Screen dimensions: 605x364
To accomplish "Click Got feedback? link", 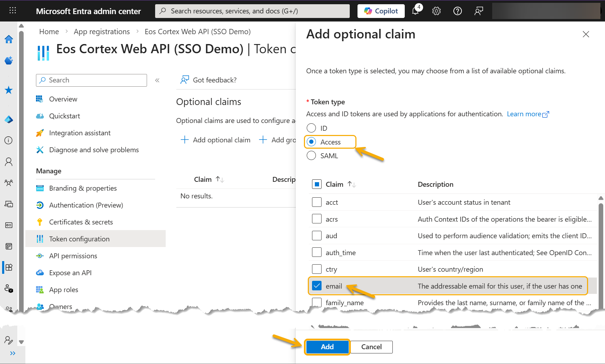I will pos(208,80).
